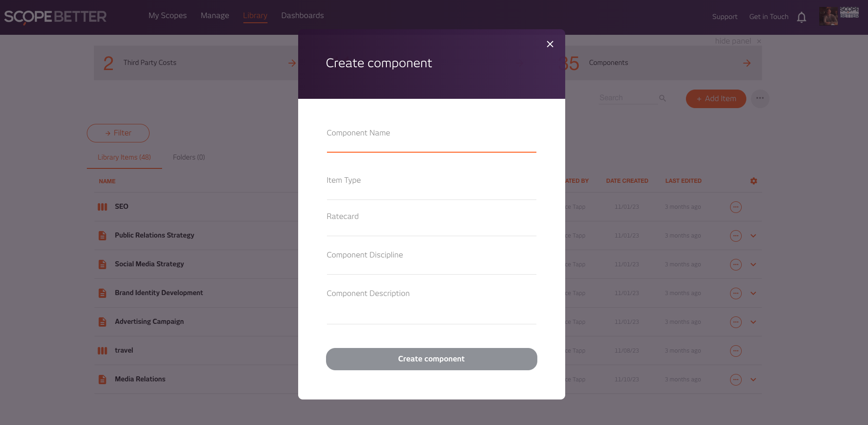Open the notifications bell
Viewport: 868px width, 425px height.
pyautogui.click(x=802, y=18)
